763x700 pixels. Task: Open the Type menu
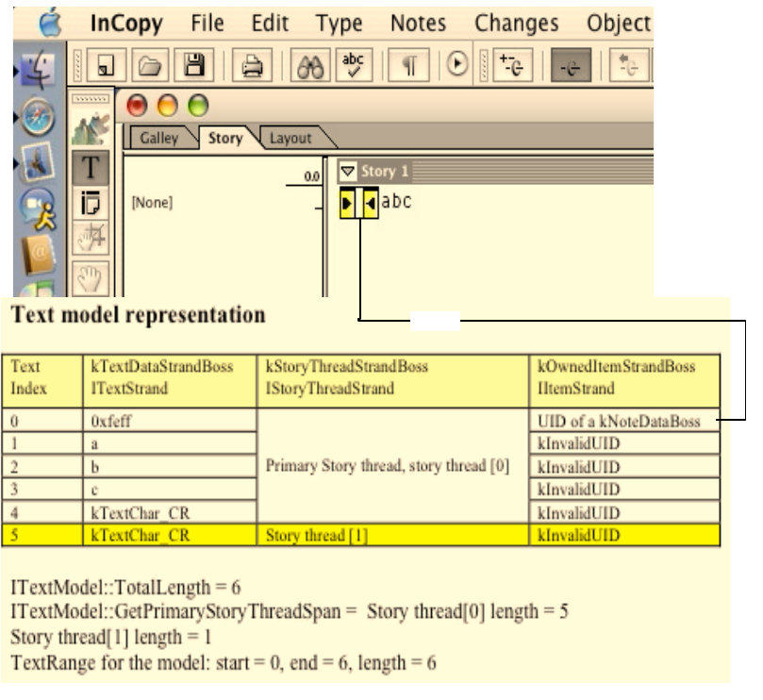340,24
